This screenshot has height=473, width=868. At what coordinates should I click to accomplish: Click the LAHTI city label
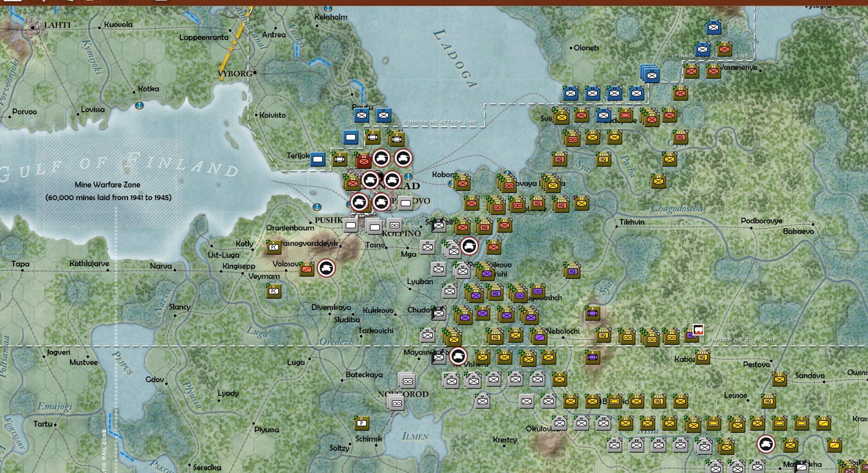(x=57, y=25)
